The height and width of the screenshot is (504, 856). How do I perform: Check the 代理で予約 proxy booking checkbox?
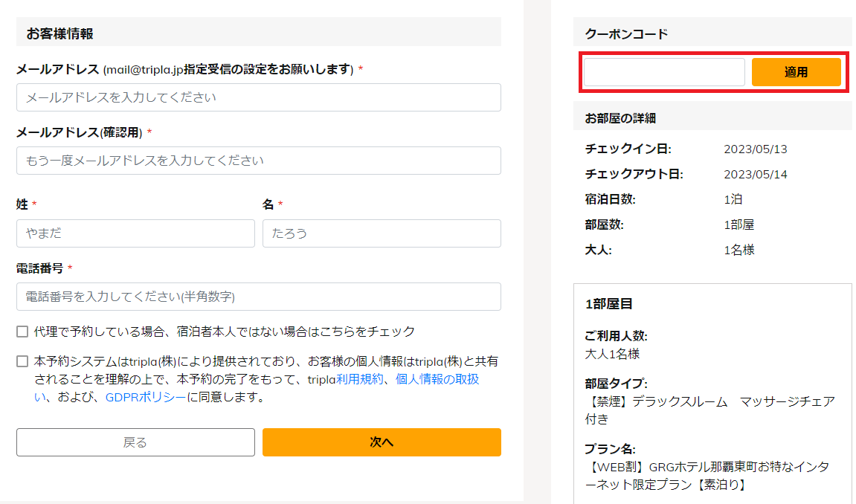point(22,332)
